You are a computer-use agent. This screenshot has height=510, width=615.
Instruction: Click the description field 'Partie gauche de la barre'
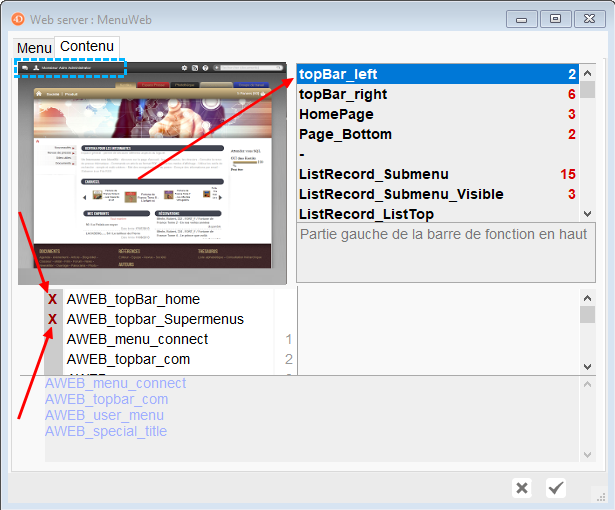pos(446,252)
